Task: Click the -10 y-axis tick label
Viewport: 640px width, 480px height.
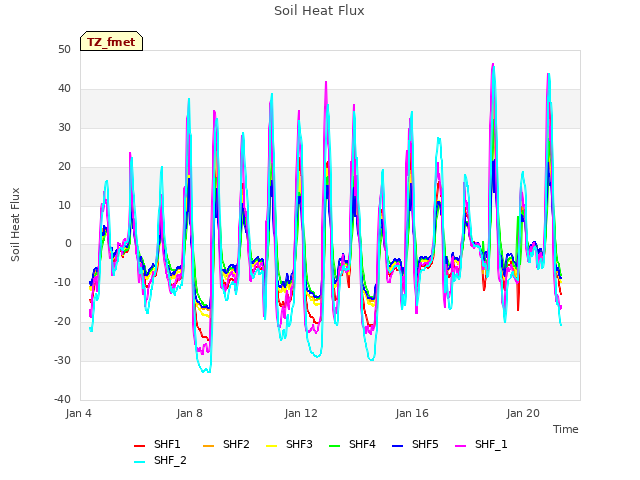Action: click(63, 282)
